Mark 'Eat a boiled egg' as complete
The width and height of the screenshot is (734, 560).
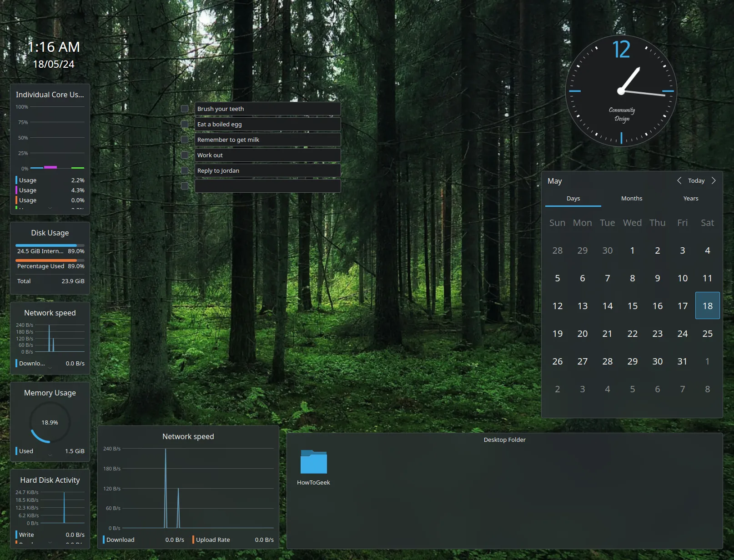click(185, 124)
